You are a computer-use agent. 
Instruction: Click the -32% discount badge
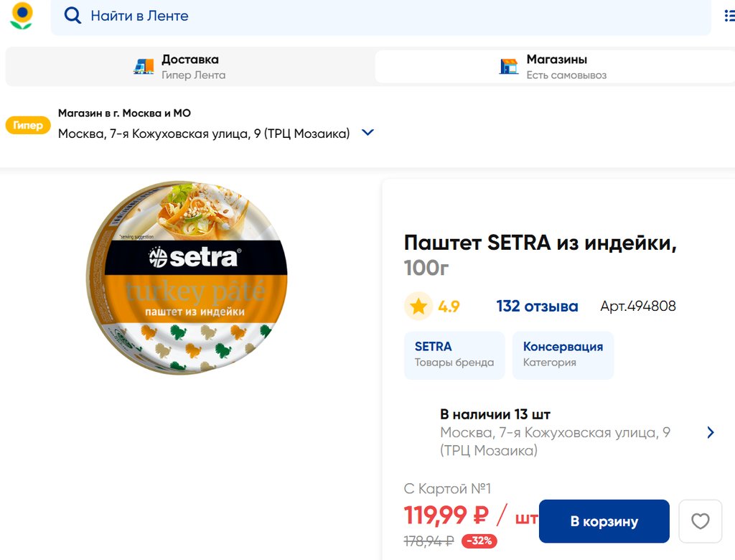point(479,541)
